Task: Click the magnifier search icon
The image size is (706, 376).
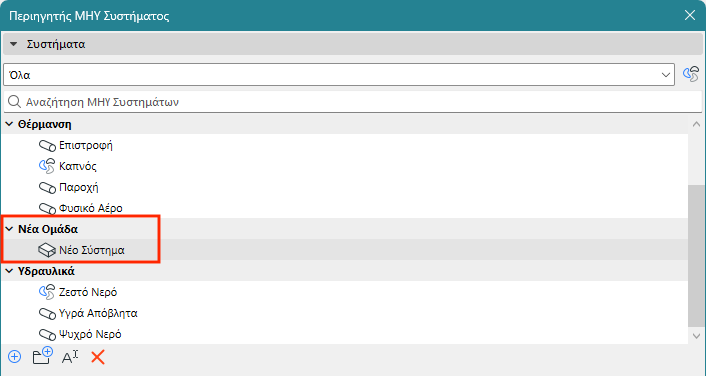Action: [x=14, y=102]
